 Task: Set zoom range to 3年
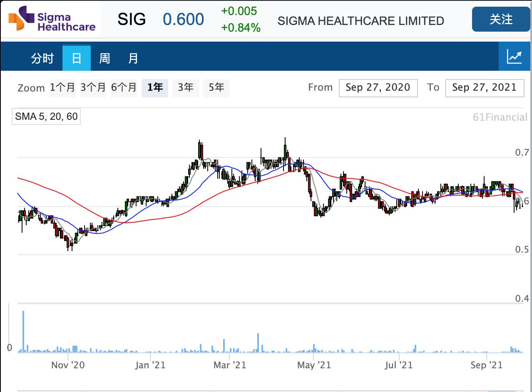click(186, 87)
